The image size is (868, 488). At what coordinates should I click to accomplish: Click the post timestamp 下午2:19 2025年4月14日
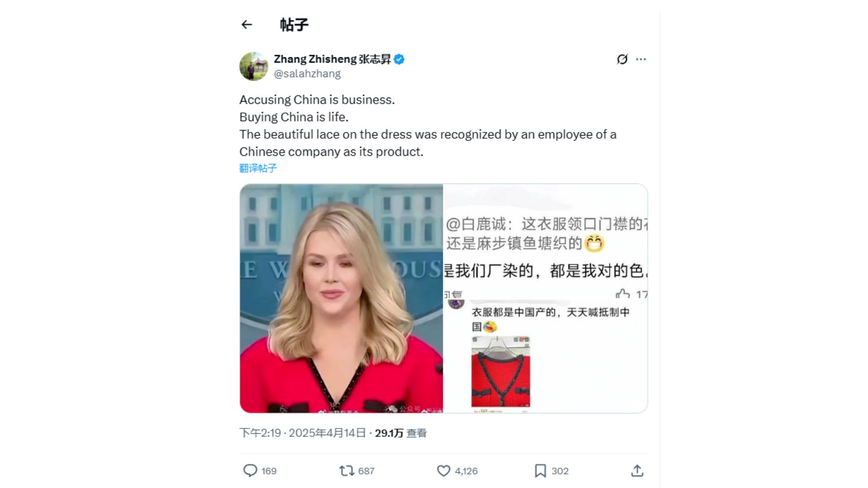[302, 433]
